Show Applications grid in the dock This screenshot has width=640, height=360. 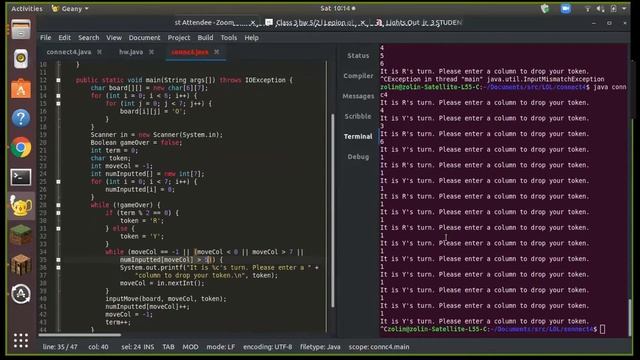click(x=21, y=340)
